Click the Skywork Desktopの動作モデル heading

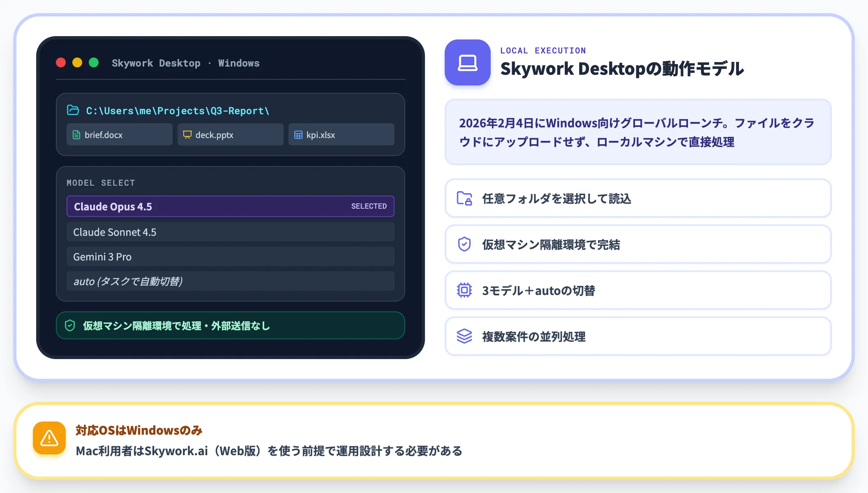coord(622,69)
